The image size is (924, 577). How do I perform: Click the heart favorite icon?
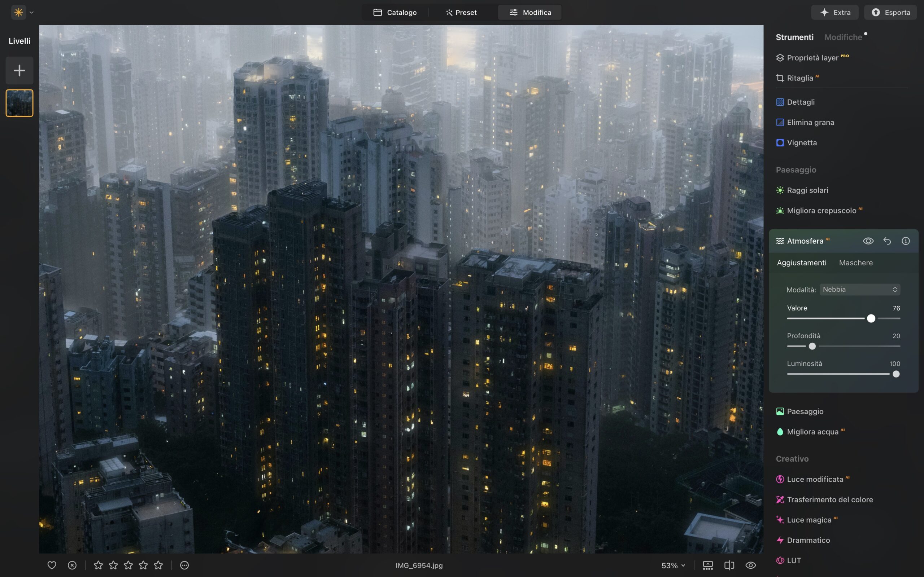(x=52, y=565)
